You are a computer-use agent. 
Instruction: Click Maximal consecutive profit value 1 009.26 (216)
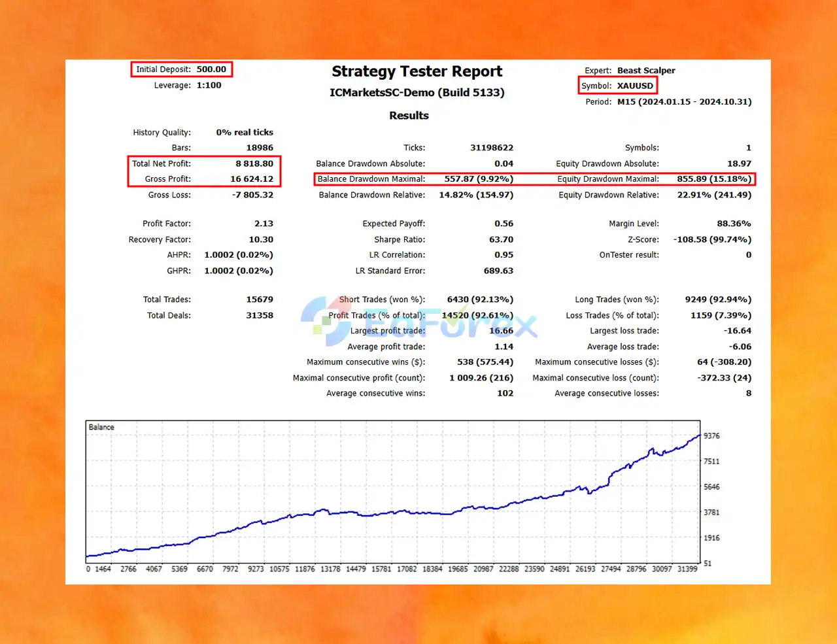(481, 378)
